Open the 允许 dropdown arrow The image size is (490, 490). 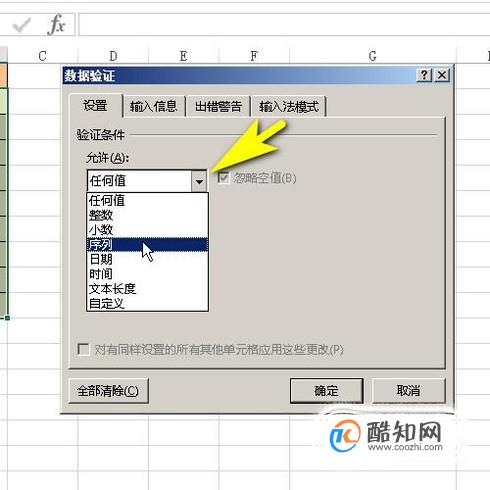199,181
